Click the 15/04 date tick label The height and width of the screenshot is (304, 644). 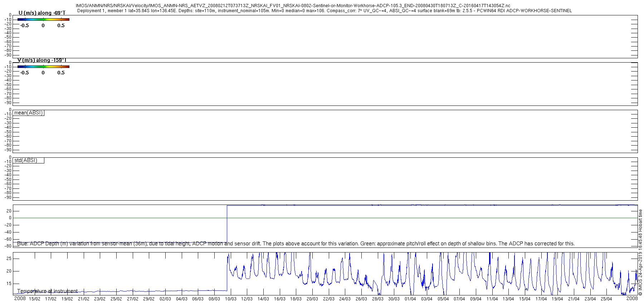[525, 299]
